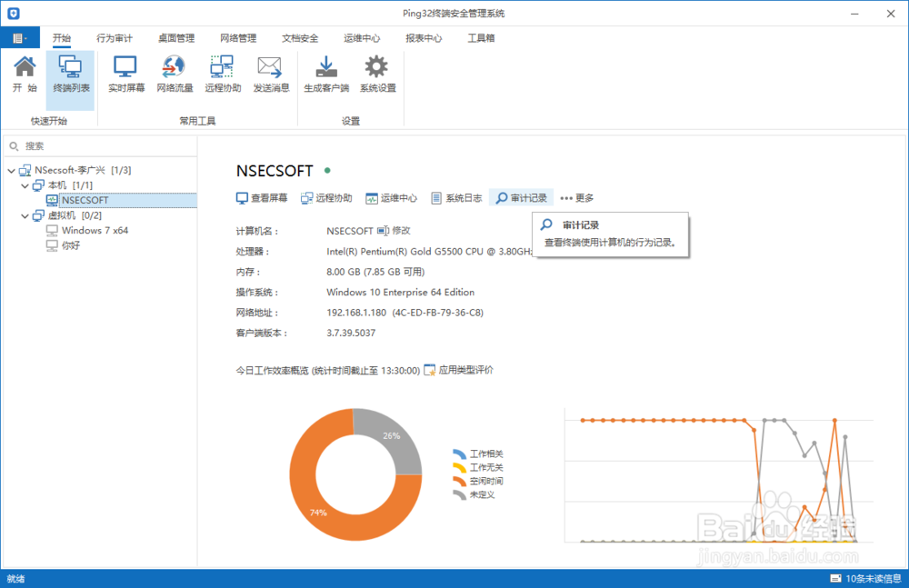Viewport: 909px width, 588px height.
Task: Switch to the 报表中心 tab
Action: pos(424,38)
